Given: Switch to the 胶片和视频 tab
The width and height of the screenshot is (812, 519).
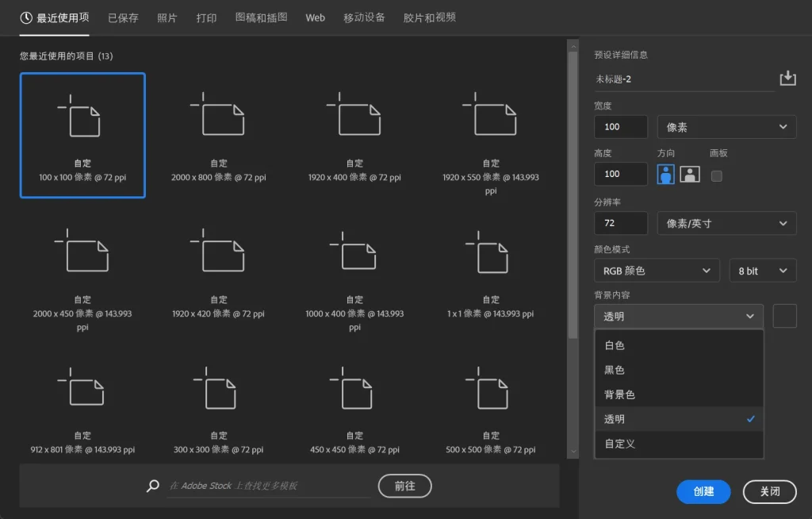Looking at the screenshot, I should [428, 17].
